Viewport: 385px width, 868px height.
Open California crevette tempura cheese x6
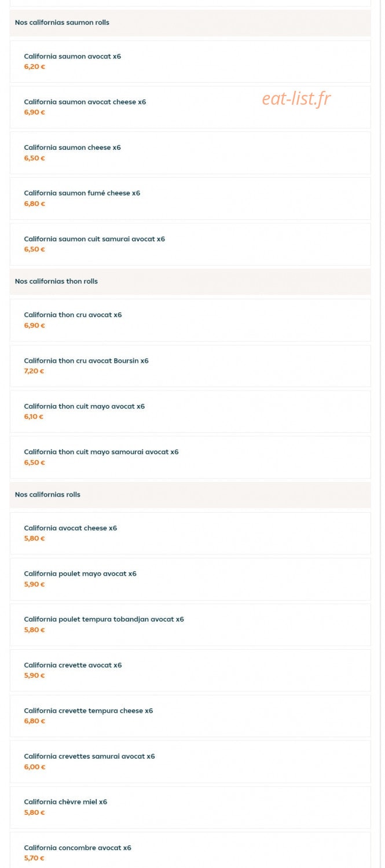(x=190, y=716)
